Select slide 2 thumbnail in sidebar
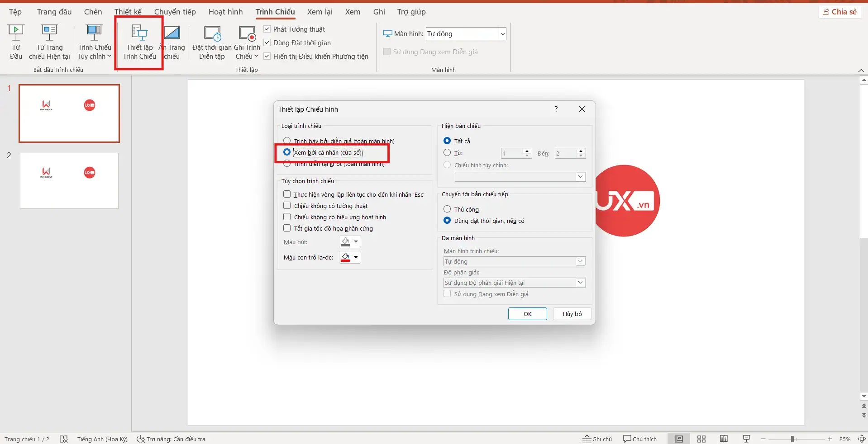868x444 pixels. (69, 181)
